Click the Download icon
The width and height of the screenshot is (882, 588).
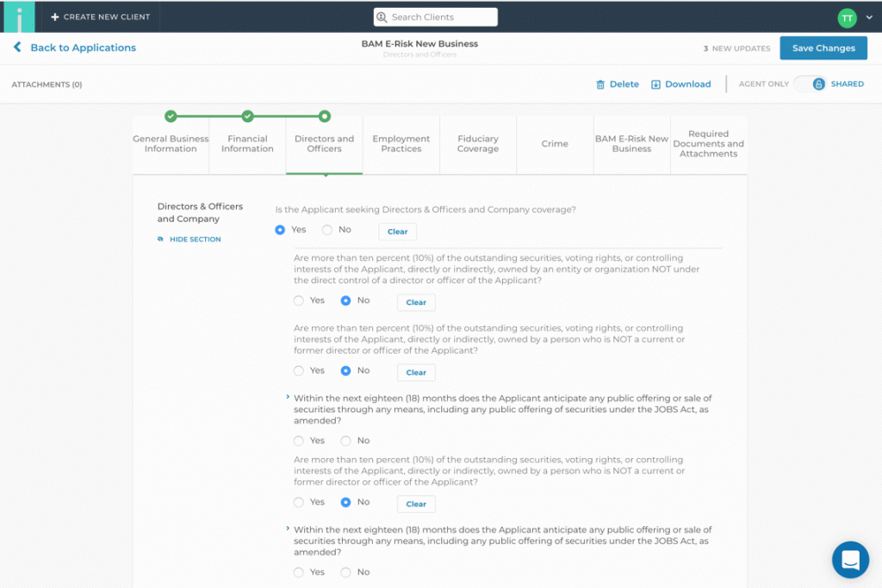pos(655,84)
